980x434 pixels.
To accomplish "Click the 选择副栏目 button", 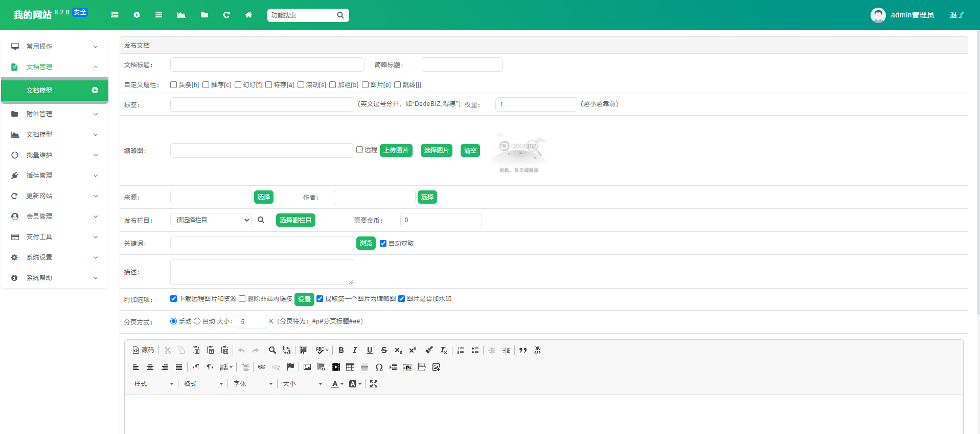I will 295,220.
